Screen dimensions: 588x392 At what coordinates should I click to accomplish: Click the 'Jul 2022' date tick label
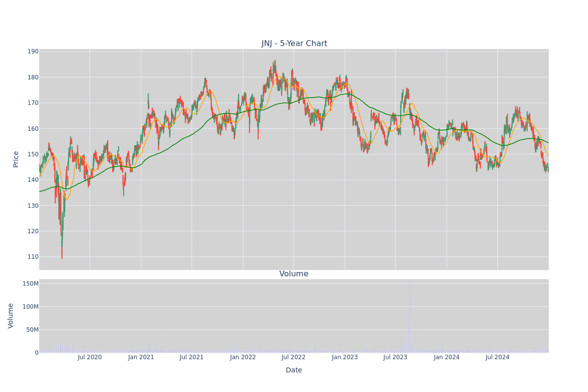294,357
